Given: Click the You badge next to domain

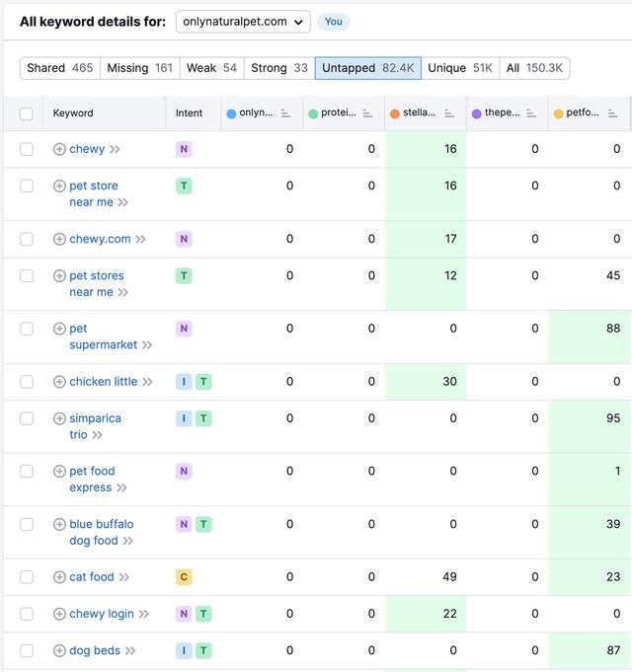Looking at the screenshot, I should [x=333, y=22].
